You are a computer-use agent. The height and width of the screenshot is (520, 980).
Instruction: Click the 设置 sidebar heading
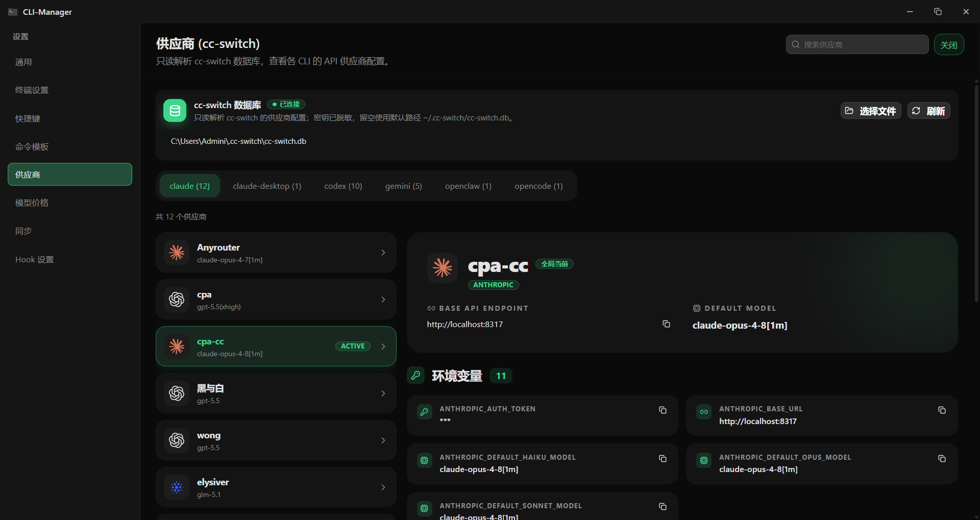[20, 37]
